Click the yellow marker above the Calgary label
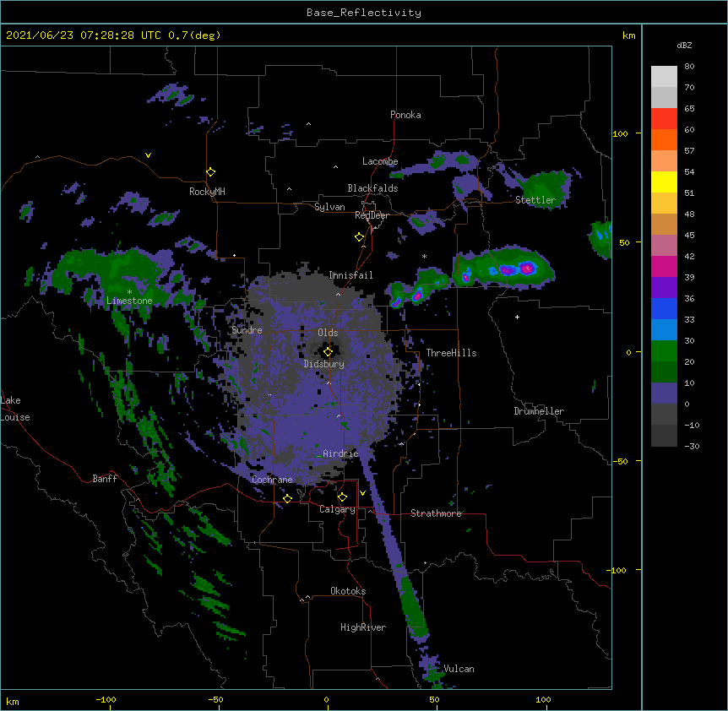The width and height of the screenshot is (728, 711). click(x=342, y=497)
